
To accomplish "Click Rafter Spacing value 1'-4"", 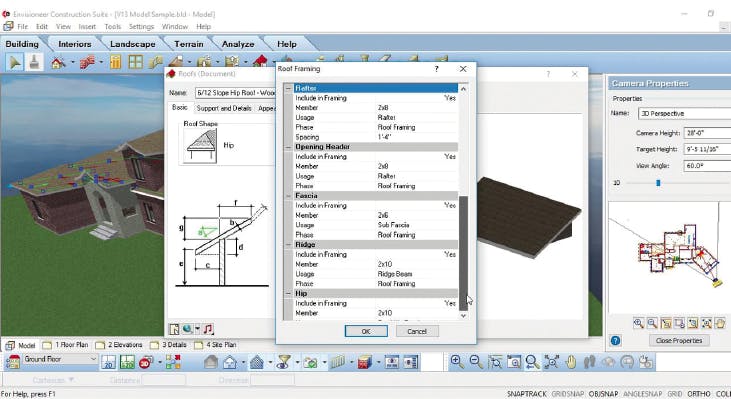I will [x=385, y=137].
